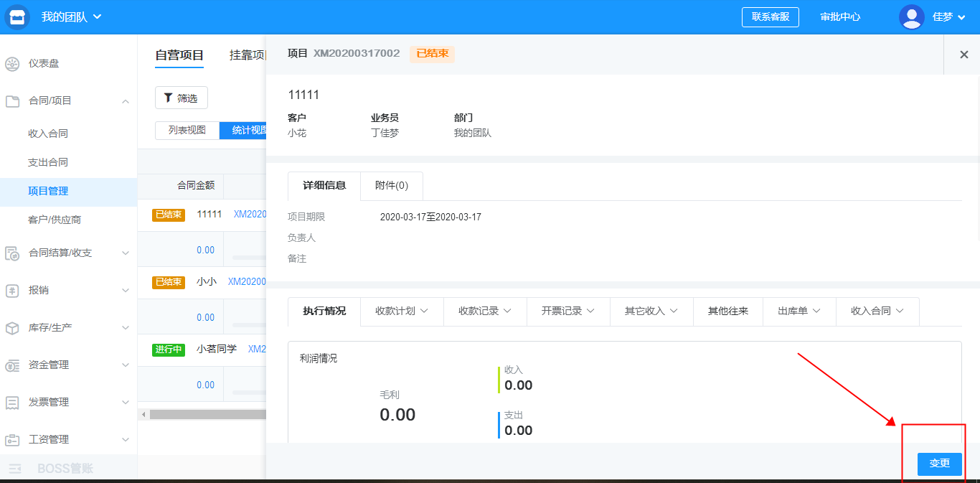This screenshot has height=483, width=980.
Task: Click the 报销 sidebar icon
Action: click(12, 291)
